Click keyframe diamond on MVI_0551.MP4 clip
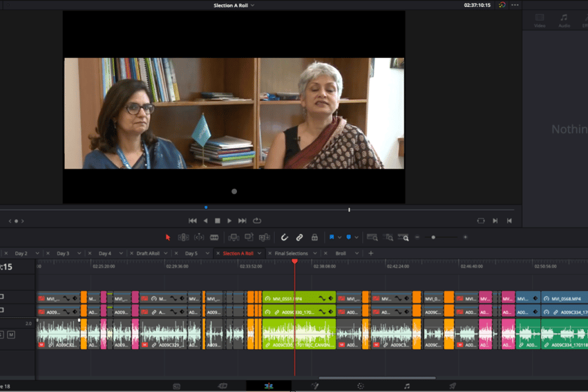The height and width of the screenshot is (392, 588). [x=331, y=299]
